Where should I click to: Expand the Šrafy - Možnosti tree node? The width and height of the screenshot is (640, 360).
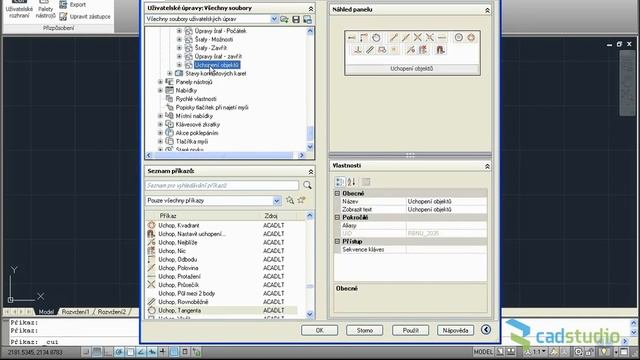[179, 40]
